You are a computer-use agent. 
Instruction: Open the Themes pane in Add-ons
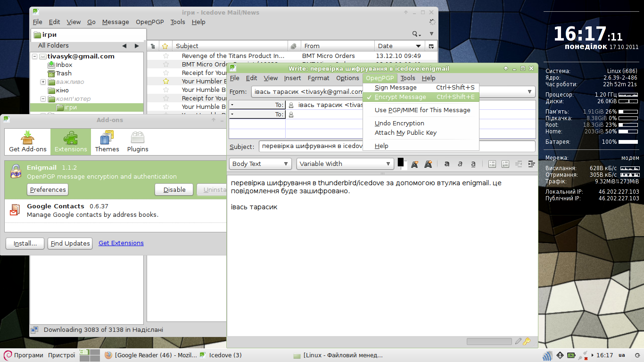107,142
